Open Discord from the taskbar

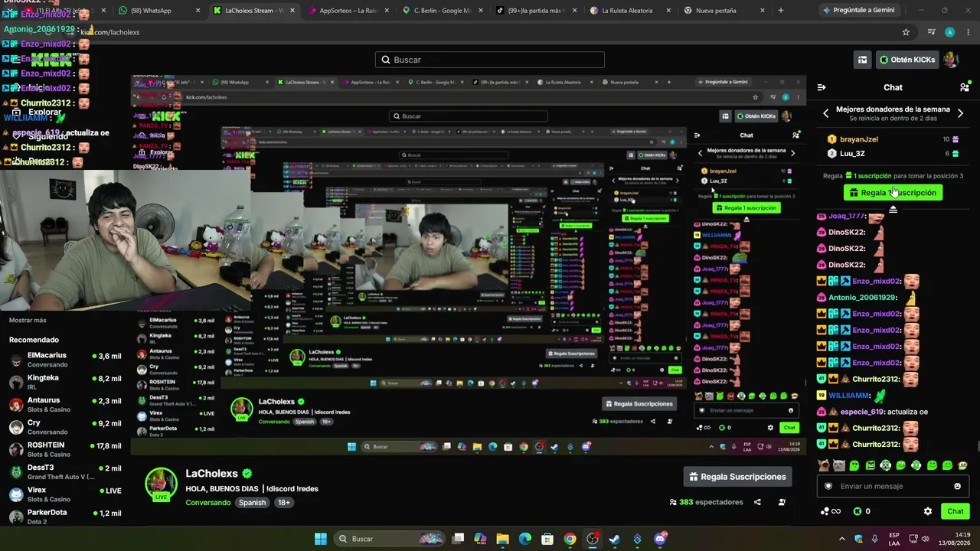660,539
